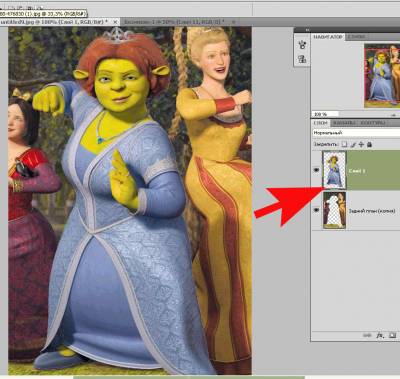Enable lock transparent pixels icon

(345, 144)
